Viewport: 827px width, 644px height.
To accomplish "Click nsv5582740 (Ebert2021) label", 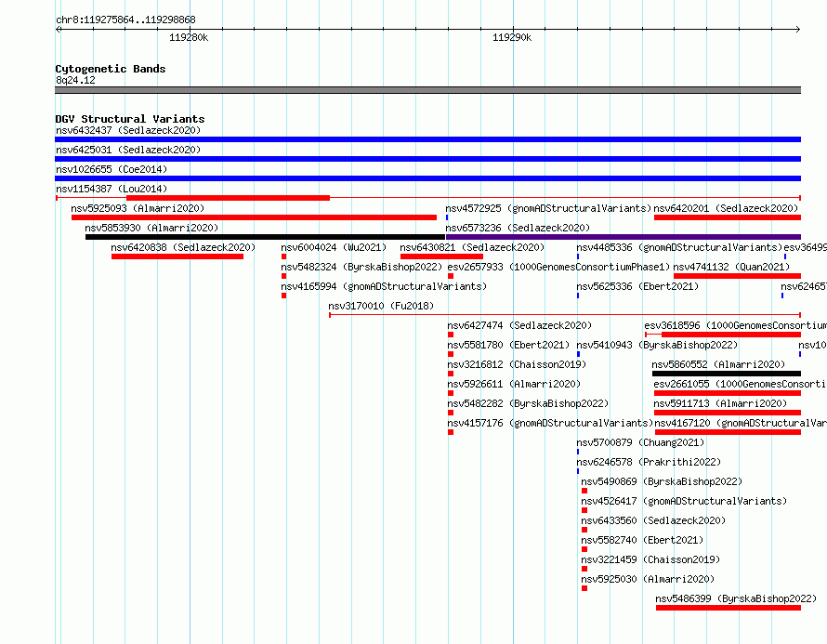I will point(642,540).
